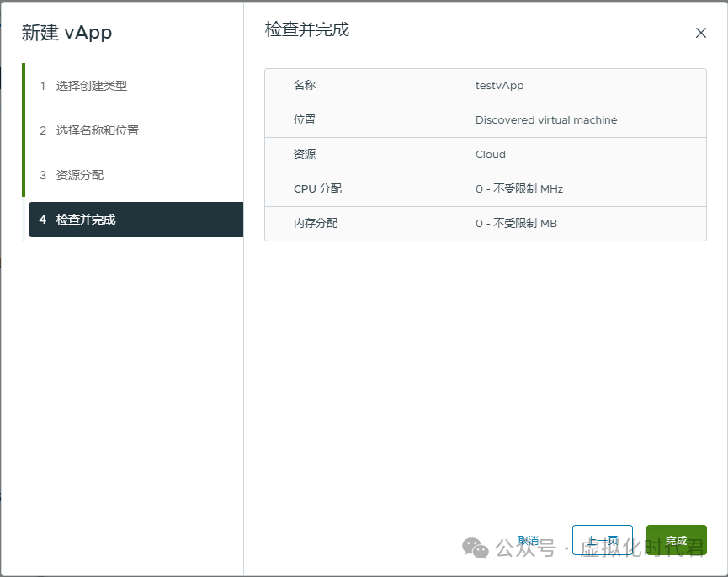Click the 检查并完成 page heading
728x577 pixels.
pos(307,29)
